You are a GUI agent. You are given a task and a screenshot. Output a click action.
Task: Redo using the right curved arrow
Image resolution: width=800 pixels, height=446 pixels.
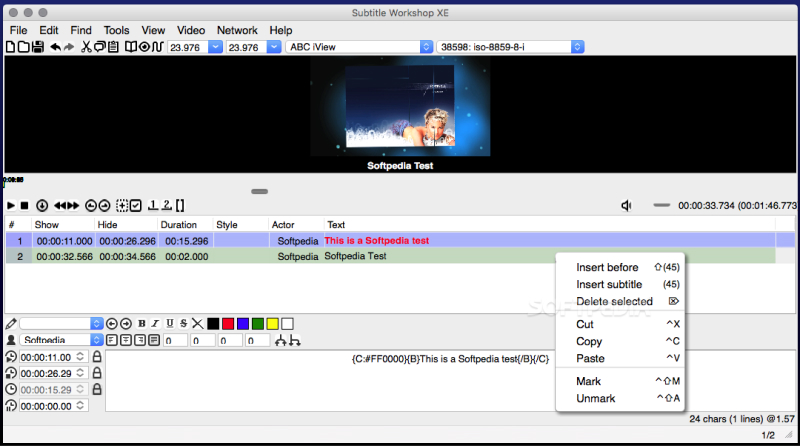[x=69, y=47]
